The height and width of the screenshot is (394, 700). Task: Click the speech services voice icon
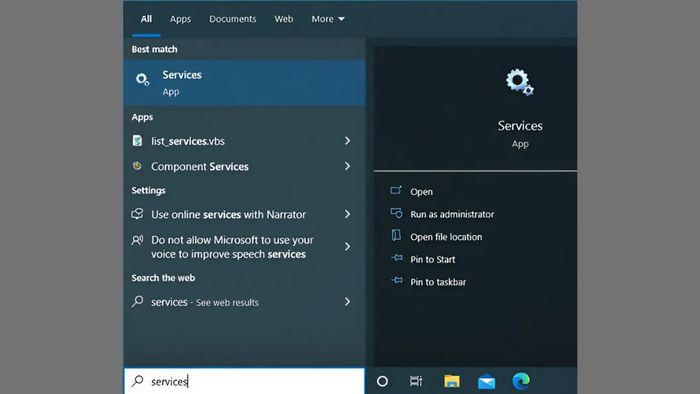click(x=138, y=241)
